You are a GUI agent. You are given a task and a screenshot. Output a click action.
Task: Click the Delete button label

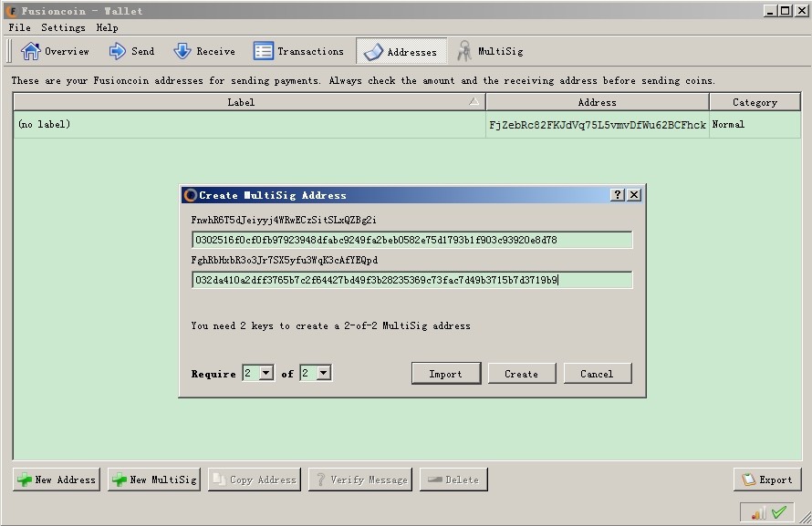coord(462,480)
